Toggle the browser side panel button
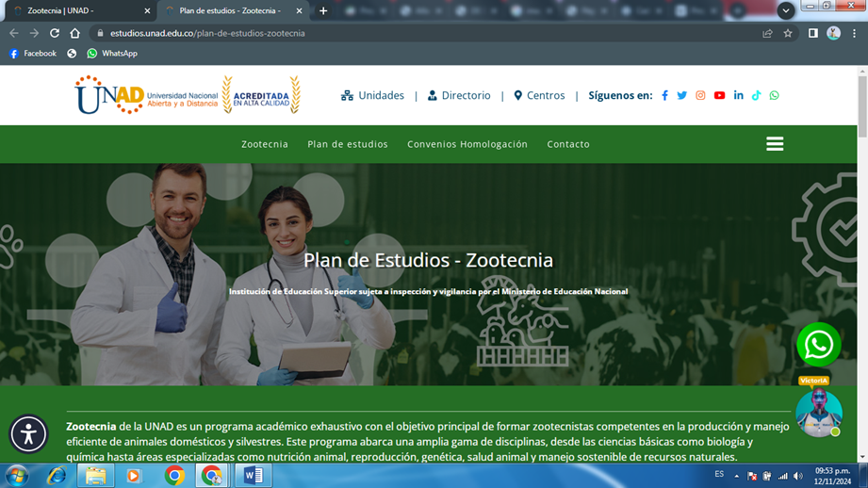Screen dimensions: 868x488 tap(812, 33)
